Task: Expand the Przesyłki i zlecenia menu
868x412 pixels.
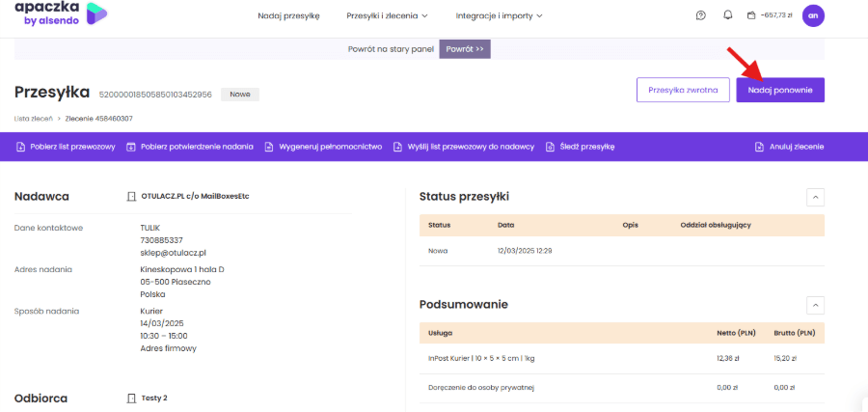Action: (x=386, y=15)
